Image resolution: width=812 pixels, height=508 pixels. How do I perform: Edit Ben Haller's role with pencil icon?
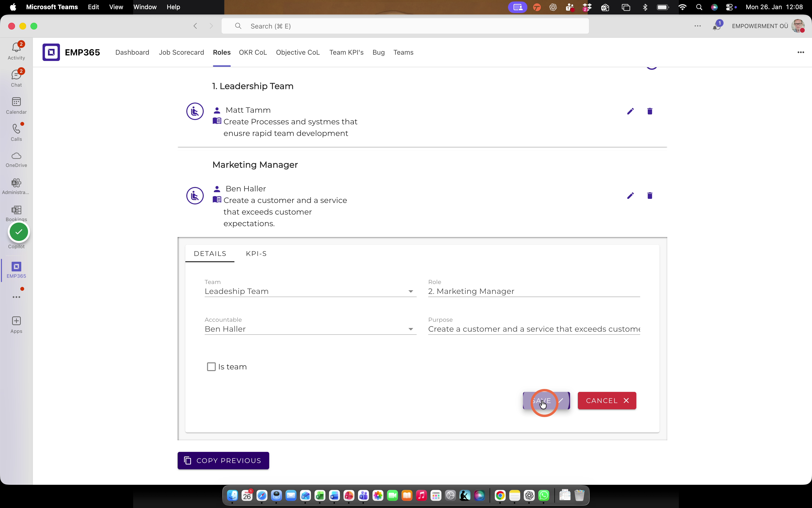pos(631,195)
